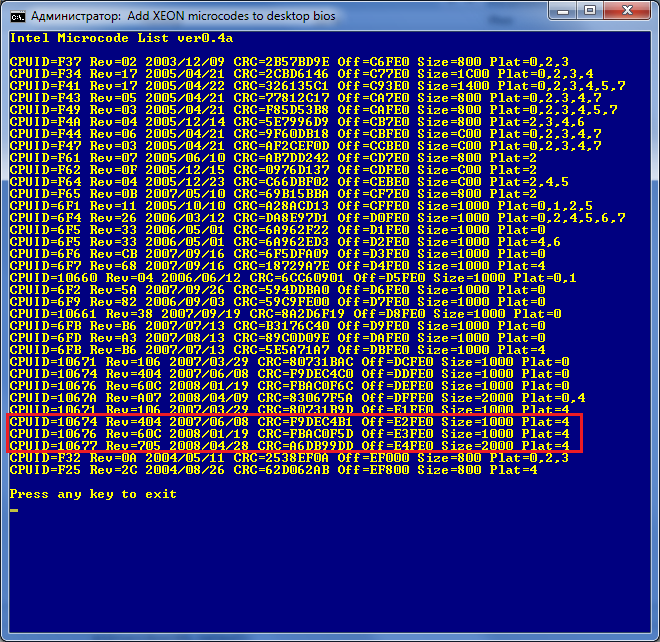Select the CPUID=6FB row with CRC=B3176C40
The height and width of the screenshot is (642, 660).
pyautogui.click(x=277, y=326)
